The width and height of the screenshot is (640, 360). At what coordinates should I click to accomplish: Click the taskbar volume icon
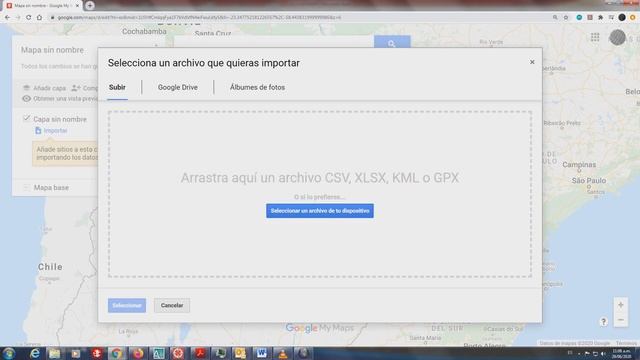pos(603,353)
